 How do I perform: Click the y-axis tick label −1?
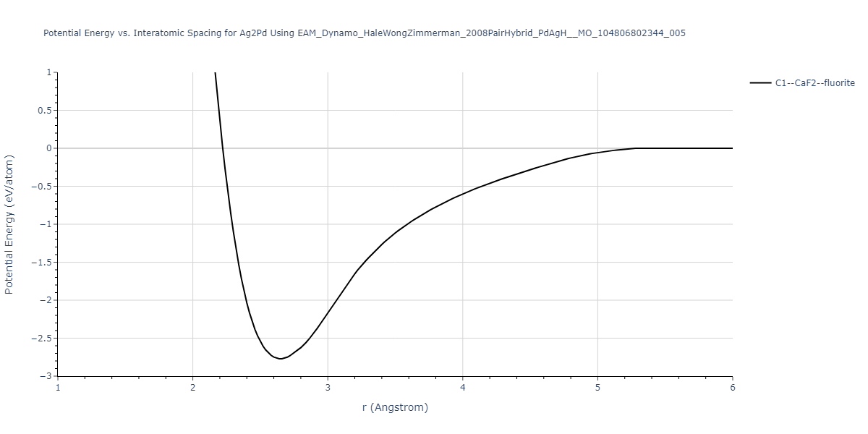click(46, 224)
